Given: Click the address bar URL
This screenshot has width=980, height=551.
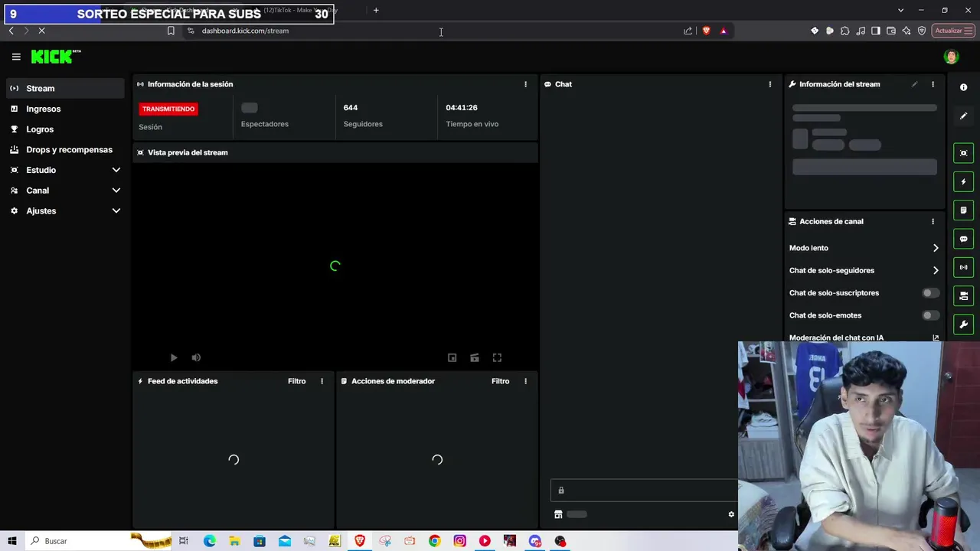Looking at the screenshot, I should (x=245, y=31).
